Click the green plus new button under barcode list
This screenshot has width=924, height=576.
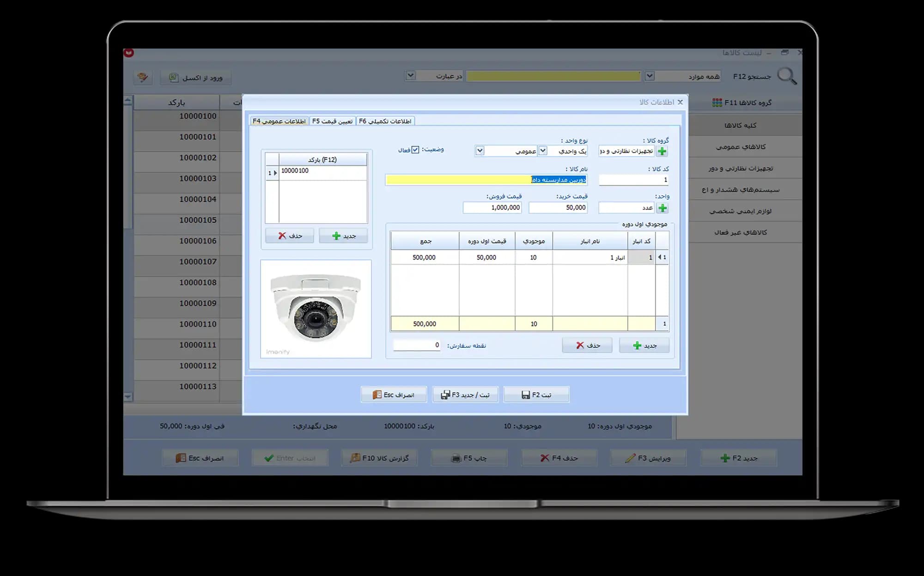point(343,236)
